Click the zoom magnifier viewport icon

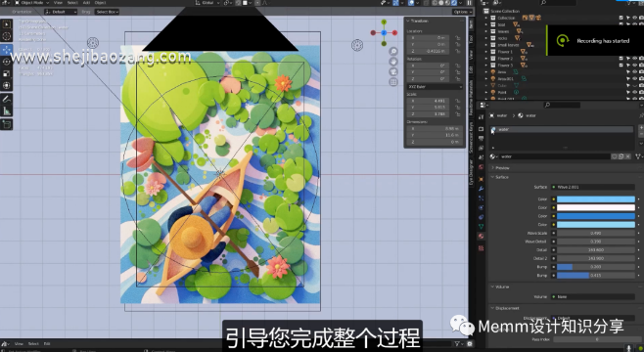[393, 51]
